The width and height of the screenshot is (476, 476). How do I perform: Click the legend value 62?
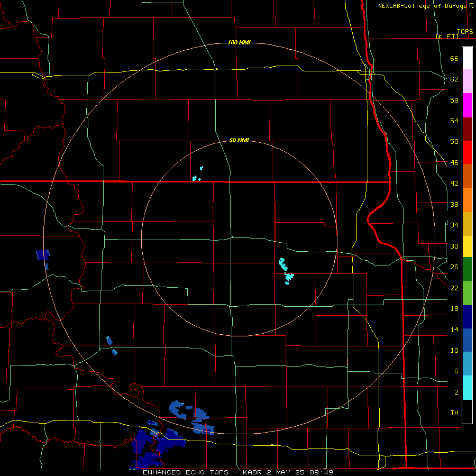[454, 79]
